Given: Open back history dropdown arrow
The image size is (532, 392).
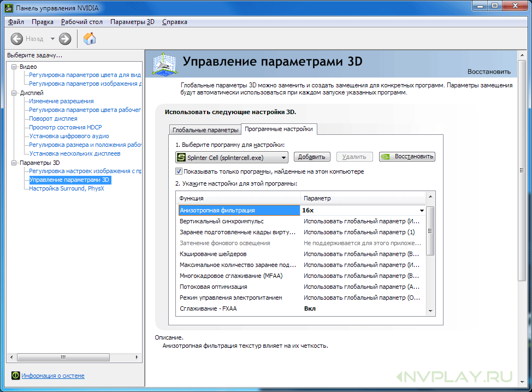Looking at the screenshot, I should (52, 39).
